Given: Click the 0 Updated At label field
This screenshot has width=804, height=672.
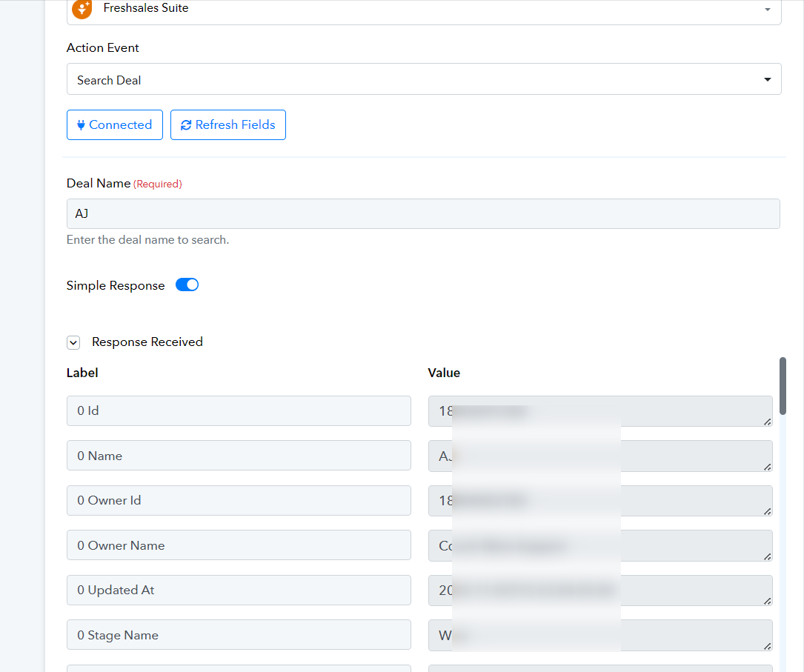Looking at the screenshot, I should coord(239,591).
